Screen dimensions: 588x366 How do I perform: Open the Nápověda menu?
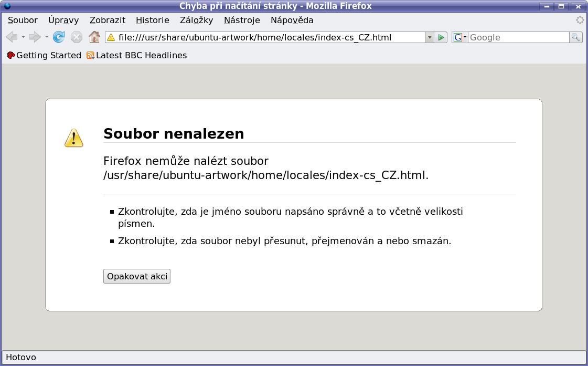[x=292, y=20]
